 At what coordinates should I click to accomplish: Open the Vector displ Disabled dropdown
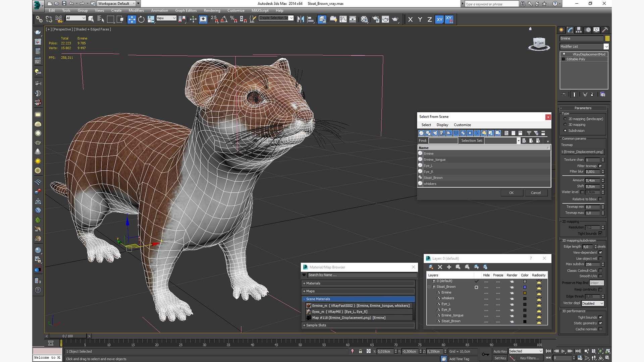(592, 303)
